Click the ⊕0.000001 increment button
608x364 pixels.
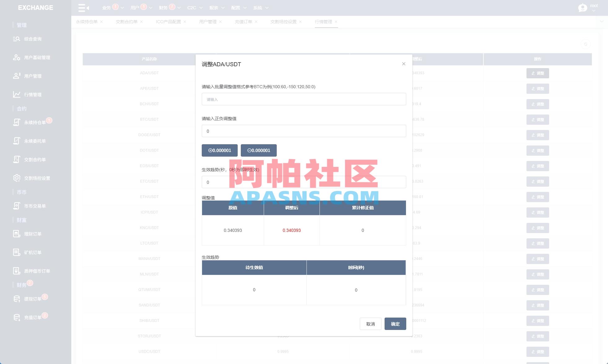click(x=219, y=150)
